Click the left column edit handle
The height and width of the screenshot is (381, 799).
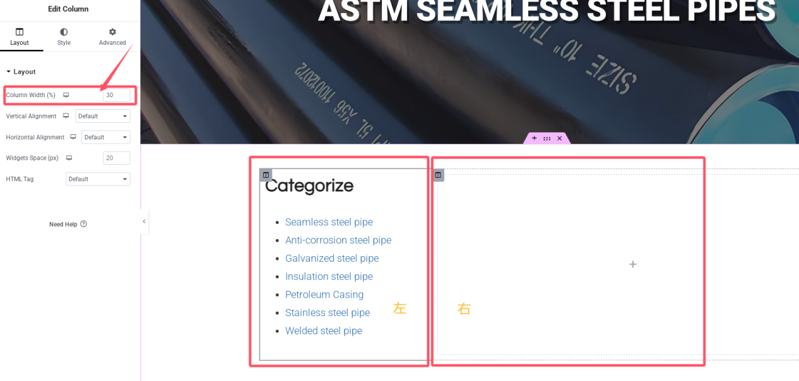[x=265, y=175]
